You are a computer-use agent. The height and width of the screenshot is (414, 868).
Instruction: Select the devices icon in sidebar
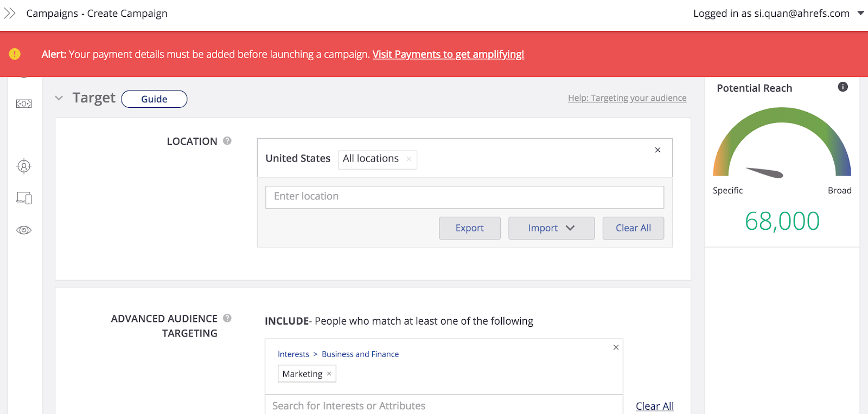[24, 198]
